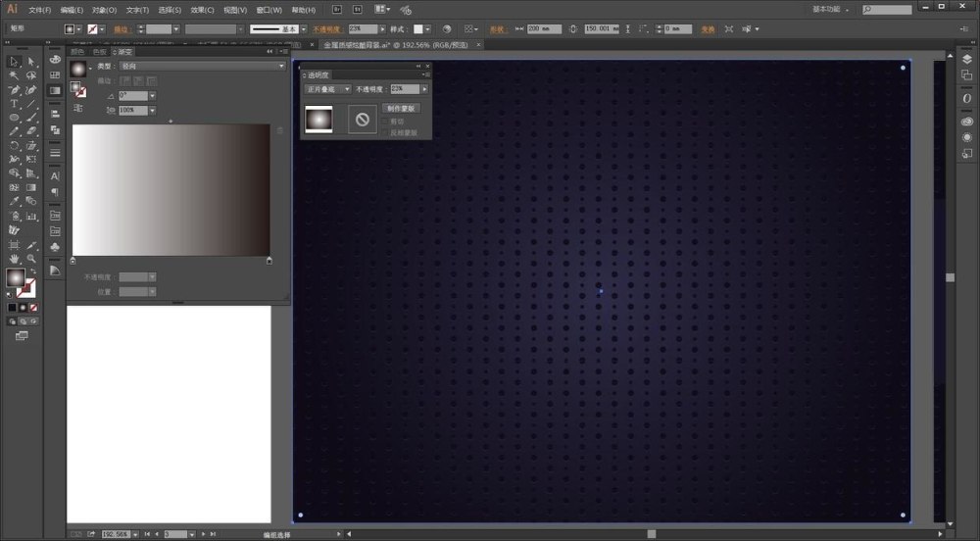Click the width field showing 200 mm
Screen dimensions: 980x541
coord(544,29)
